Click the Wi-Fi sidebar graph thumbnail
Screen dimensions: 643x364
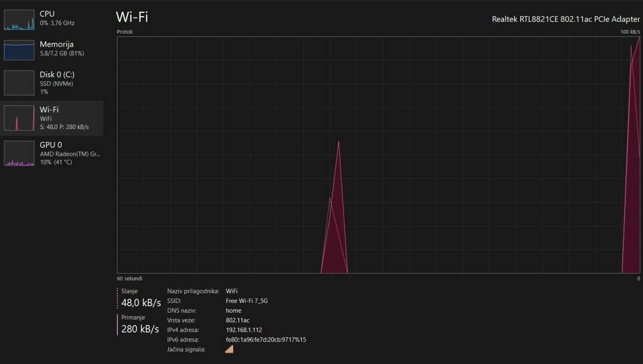tap(19, 118)
